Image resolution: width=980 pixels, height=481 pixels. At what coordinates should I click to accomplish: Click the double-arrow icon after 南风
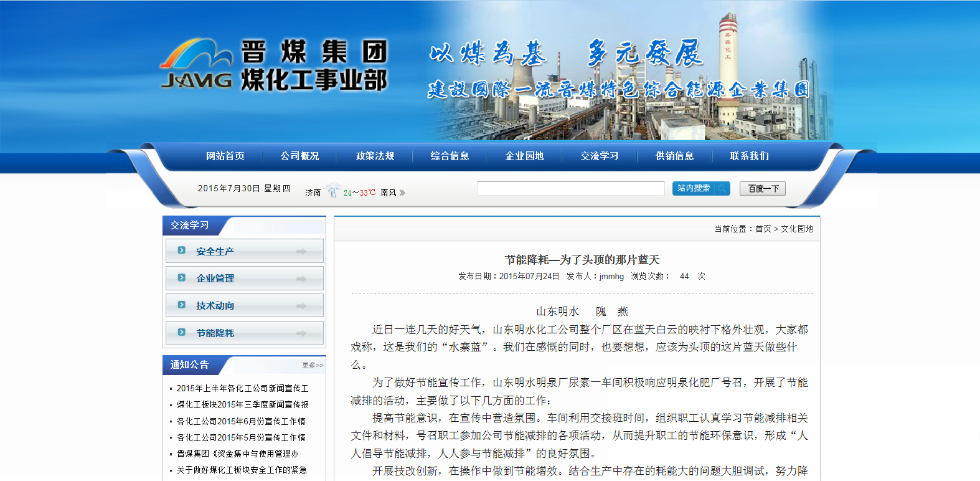pos(402,193)
